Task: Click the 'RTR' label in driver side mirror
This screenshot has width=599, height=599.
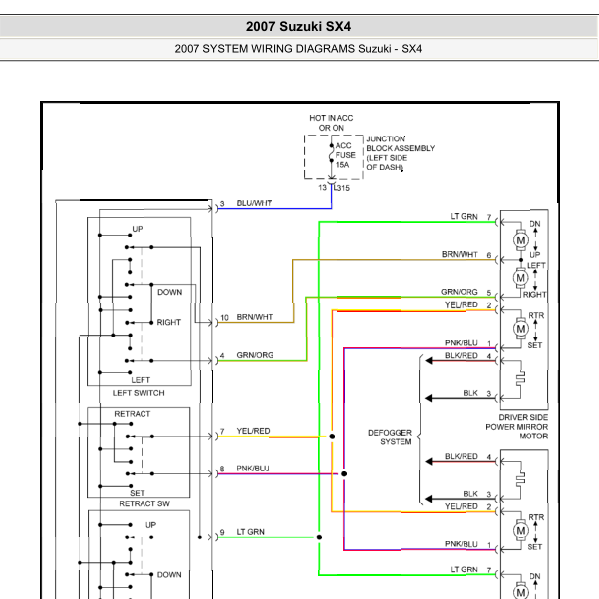Action: [x=536, y=316]
